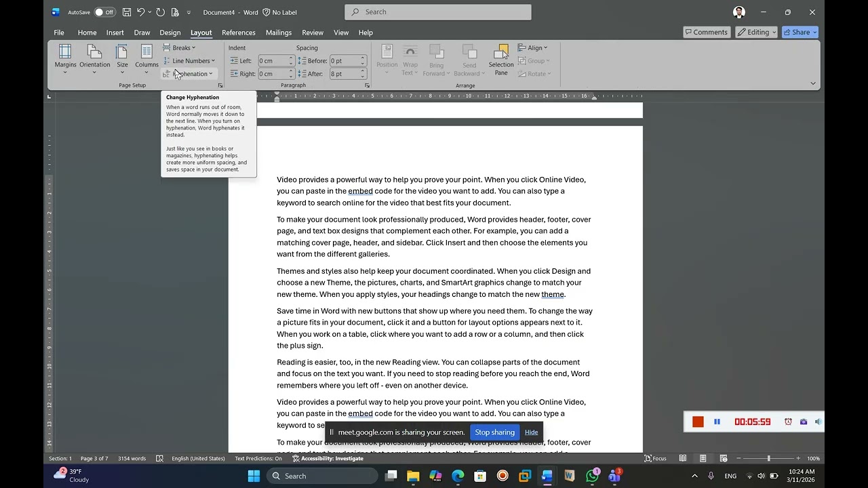Image resolution: width=868 pixels, height=488 pixels.
Task: Click the English (United States) language indicator
Action: (198, 458)
